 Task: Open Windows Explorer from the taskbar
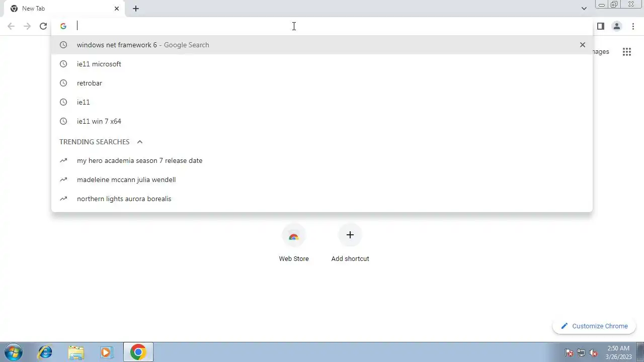[x=76, y=352]
